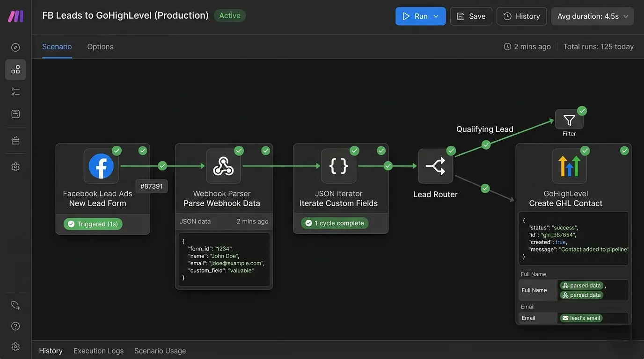Click the green check on Filter node
This screenshot has height=359, width=644.
pos(582,111)
